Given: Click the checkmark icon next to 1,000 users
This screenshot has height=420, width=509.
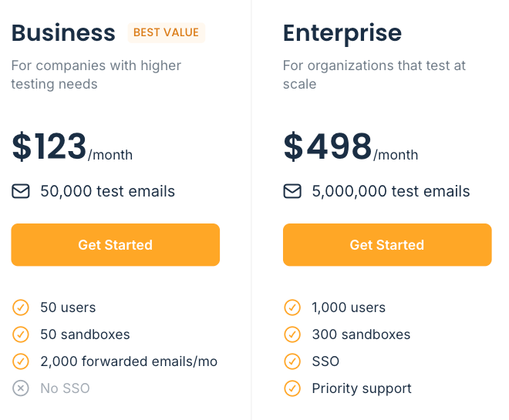Looking at the screenshot, I should coord(292,307).
